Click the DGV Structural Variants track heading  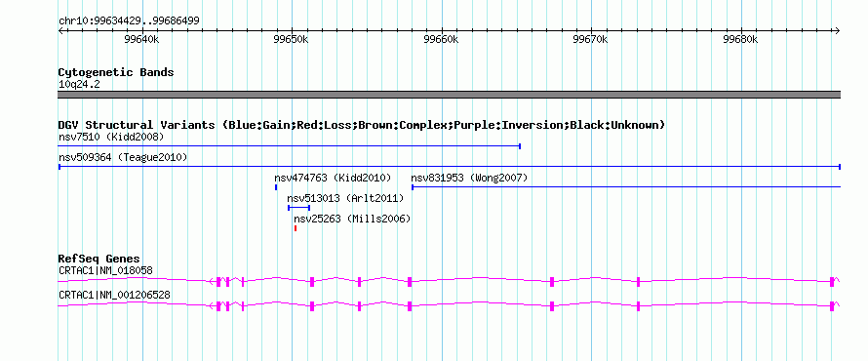pyautogui.click(x=362, y=125)
